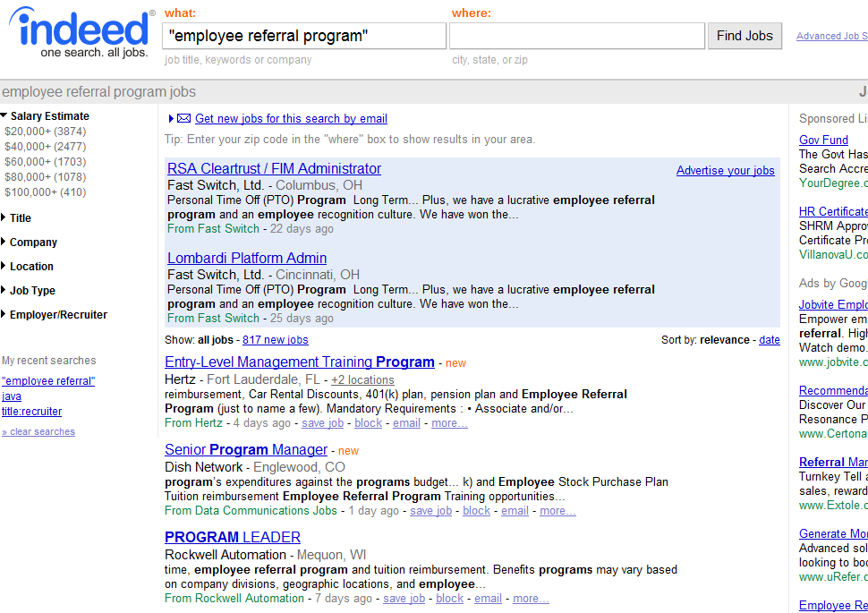Focus the 'what' job keywords field

tap(304, 36)
